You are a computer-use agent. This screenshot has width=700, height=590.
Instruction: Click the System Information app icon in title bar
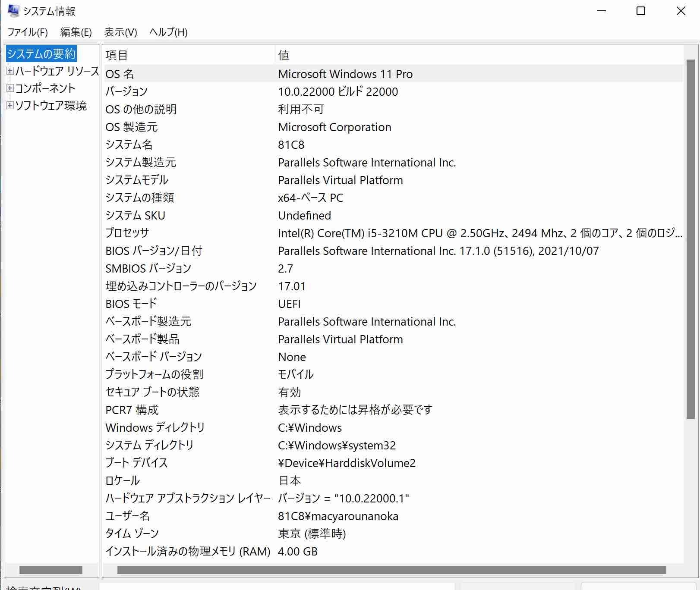[13, 11]
